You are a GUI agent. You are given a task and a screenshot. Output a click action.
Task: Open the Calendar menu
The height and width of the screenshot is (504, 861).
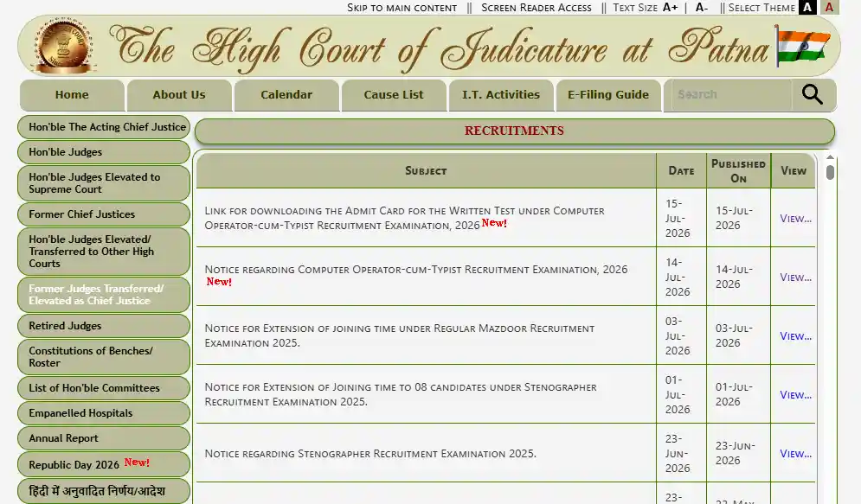point(286,95)
